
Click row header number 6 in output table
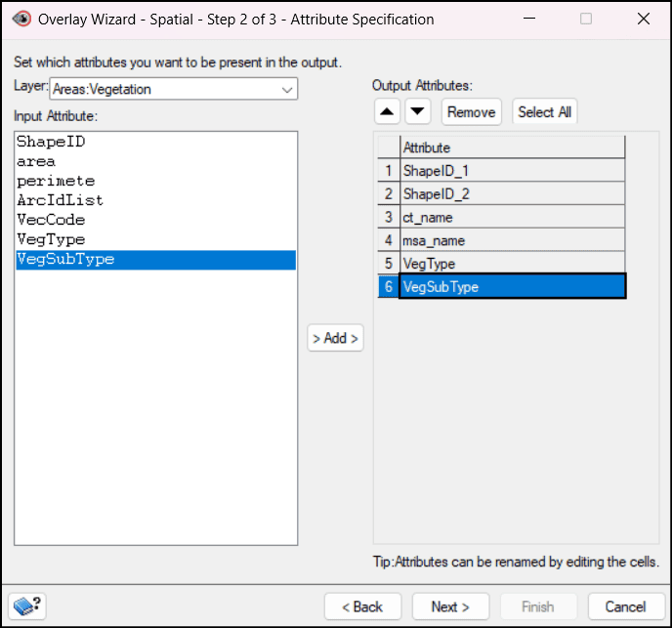click(x=389, y=286)
